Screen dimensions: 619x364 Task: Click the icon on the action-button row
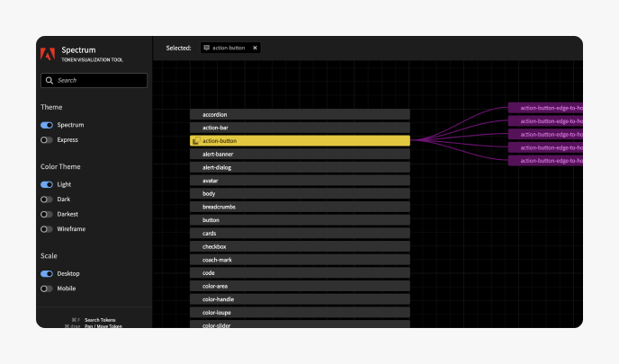(196, 141)
